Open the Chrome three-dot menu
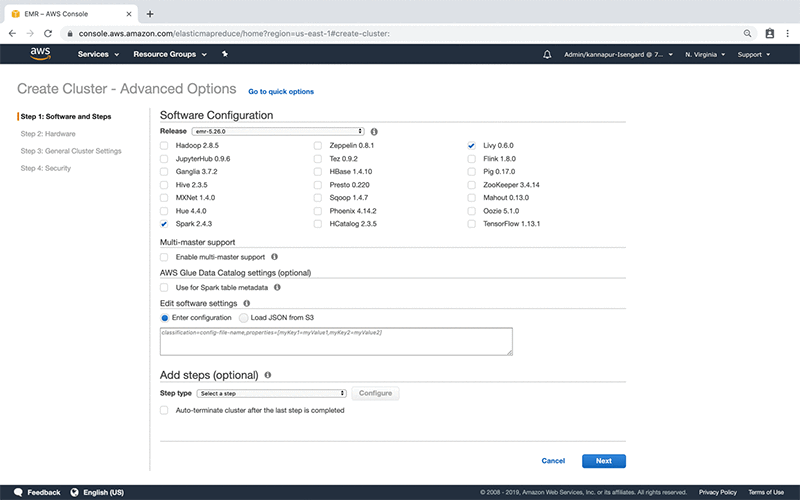Image resolution: width=800 pixels, height=500 pixels. (788, 34)
